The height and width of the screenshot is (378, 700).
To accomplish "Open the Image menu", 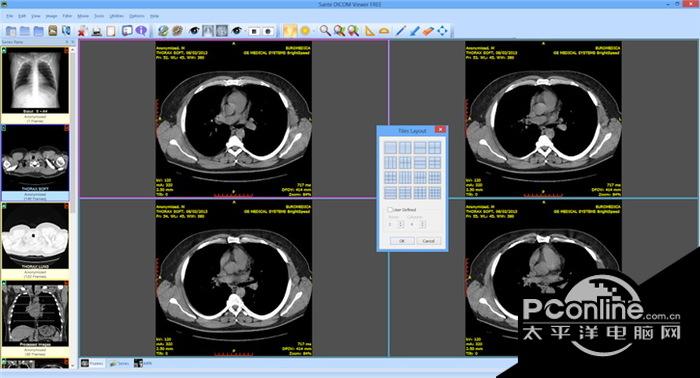I will (x=51, y=16).
